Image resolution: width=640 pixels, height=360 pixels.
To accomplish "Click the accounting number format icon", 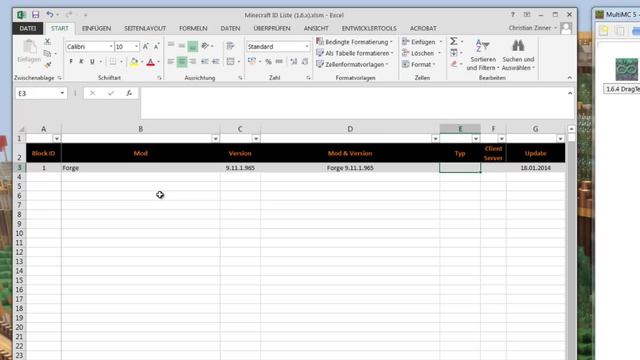I will (252, 62).
